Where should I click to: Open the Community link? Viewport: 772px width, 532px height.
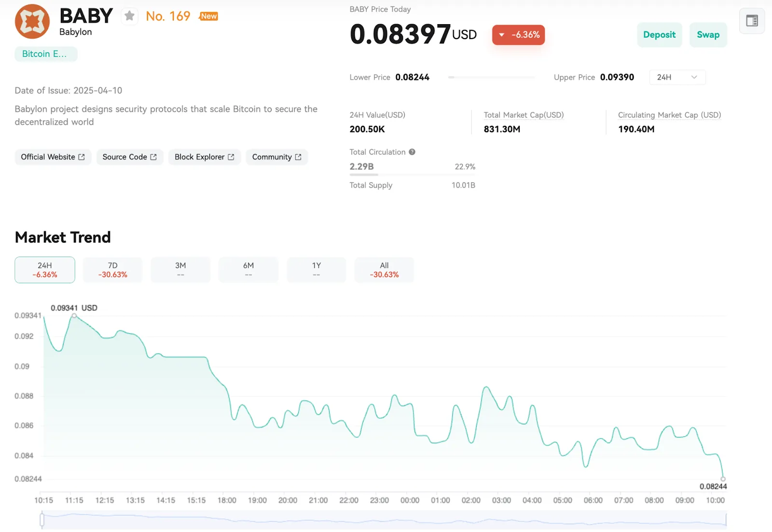[x=277, y=157]
